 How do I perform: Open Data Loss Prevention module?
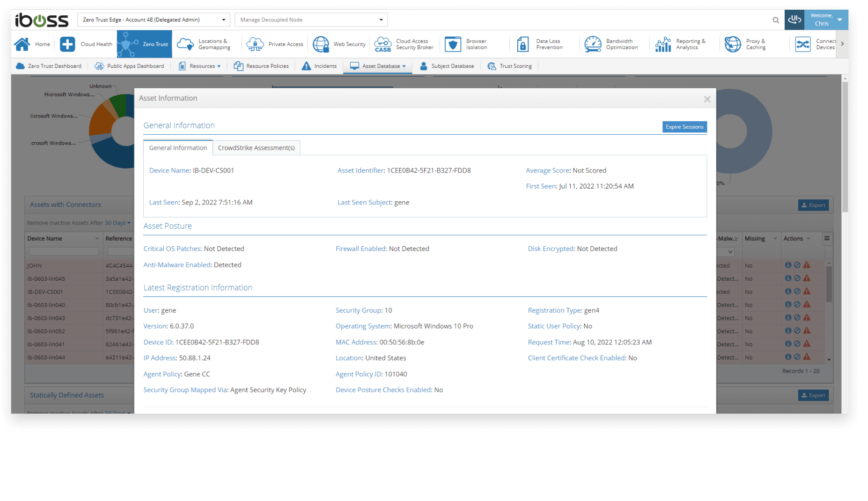point(540,44)
